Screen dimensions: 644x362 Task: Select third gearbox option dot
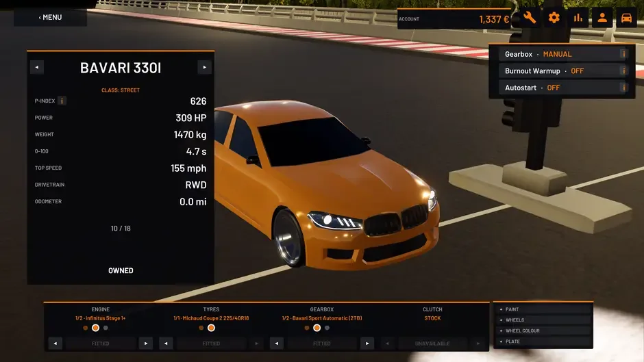[327, 328]
